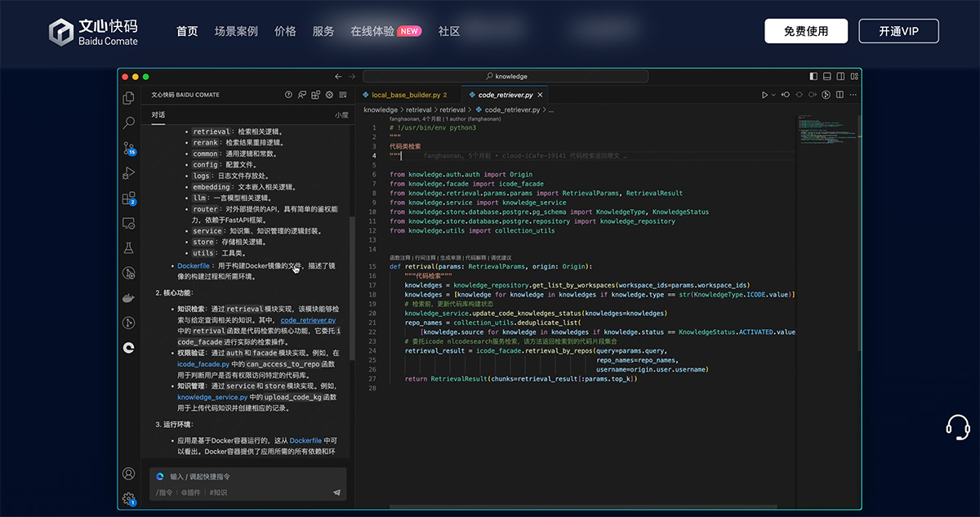Open settings gear in Comate chat panel header
The width and height of the screenshot is (980, 517).
(x=329, y=94)
